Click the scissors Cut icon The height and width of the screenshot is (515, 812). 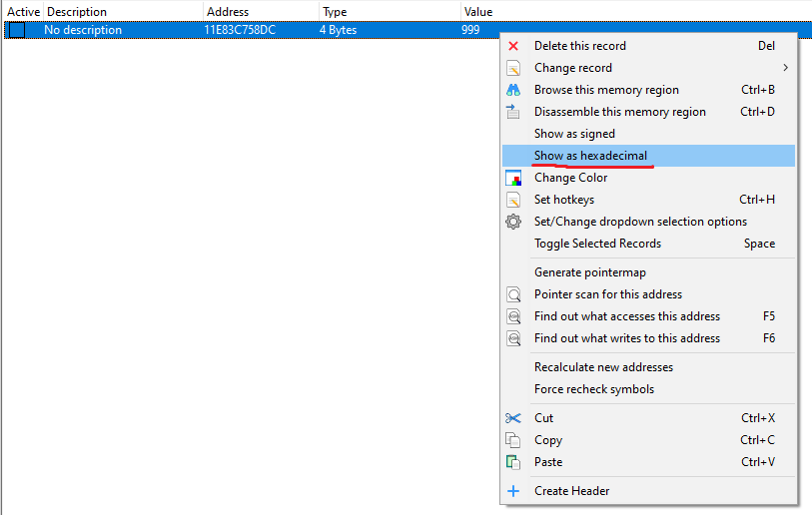coord(513,418)
